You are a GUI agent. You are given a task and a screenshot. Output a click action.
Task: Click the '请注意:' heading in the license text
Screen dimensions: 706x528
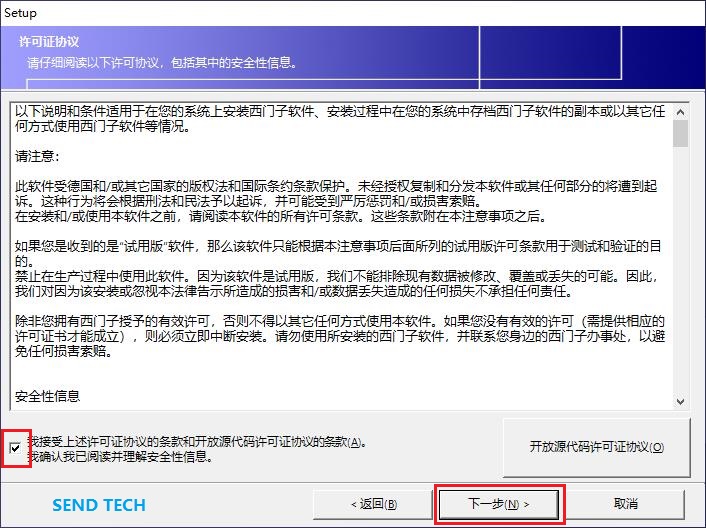coord(38,157)
